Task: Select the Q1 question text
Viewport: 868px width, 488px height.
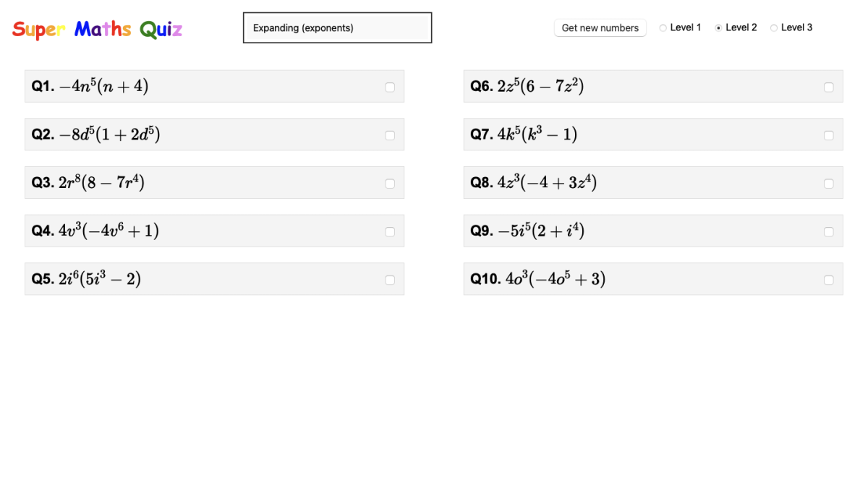Action: point(89,86)
